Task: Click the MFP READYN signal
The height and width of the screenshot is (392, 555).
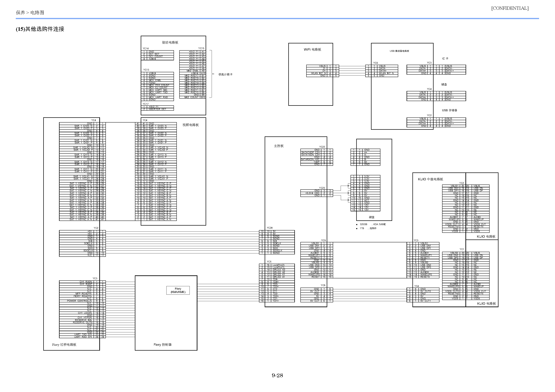Action: point(83,294)
